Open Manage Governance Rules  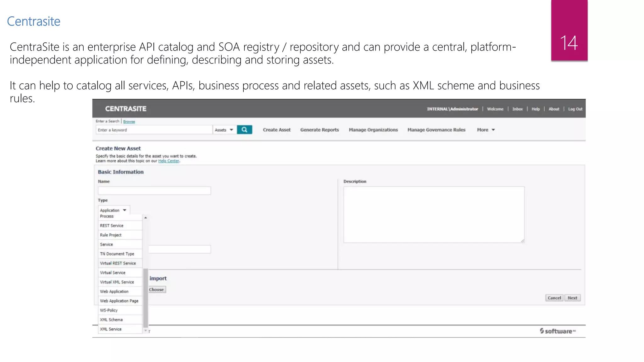point(436,130)
